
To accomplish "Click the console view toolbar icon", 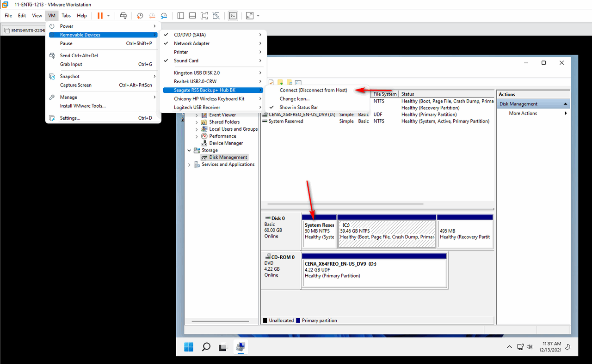I will tap(233, 16).
